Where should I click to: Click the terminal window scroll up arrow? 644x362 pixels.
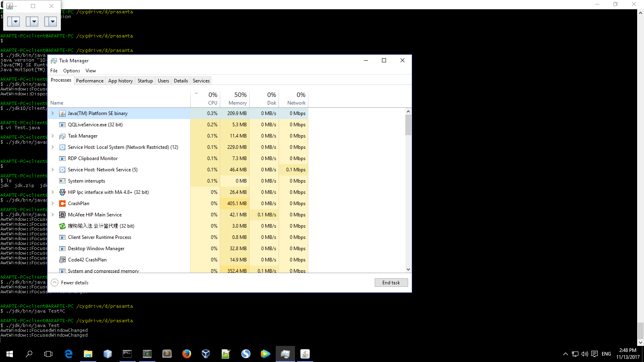tap(640, 13)
